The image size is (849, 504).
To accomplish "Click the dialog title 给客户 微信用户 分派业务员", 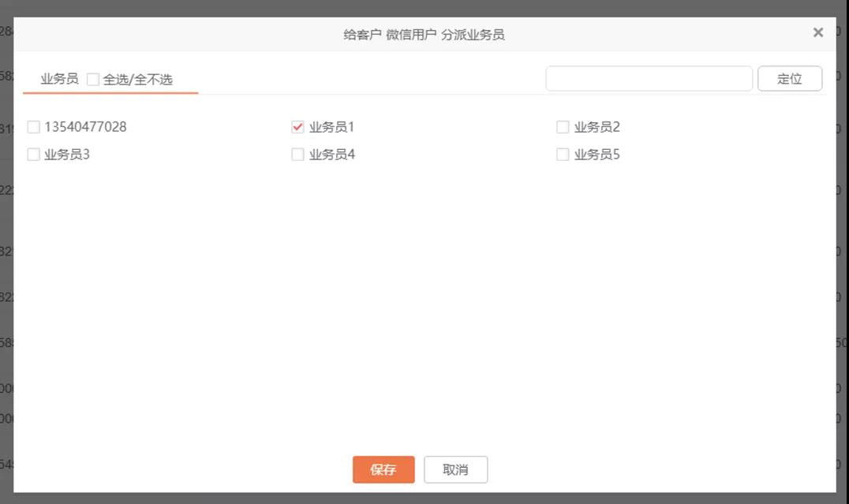I will (x=424, y=35).
